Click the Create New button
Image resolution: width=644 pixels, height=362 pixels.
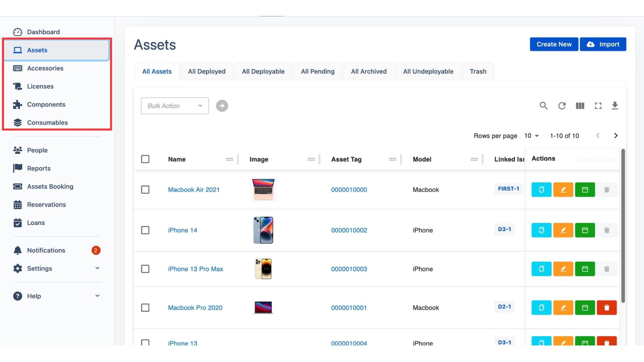point(554,44)
